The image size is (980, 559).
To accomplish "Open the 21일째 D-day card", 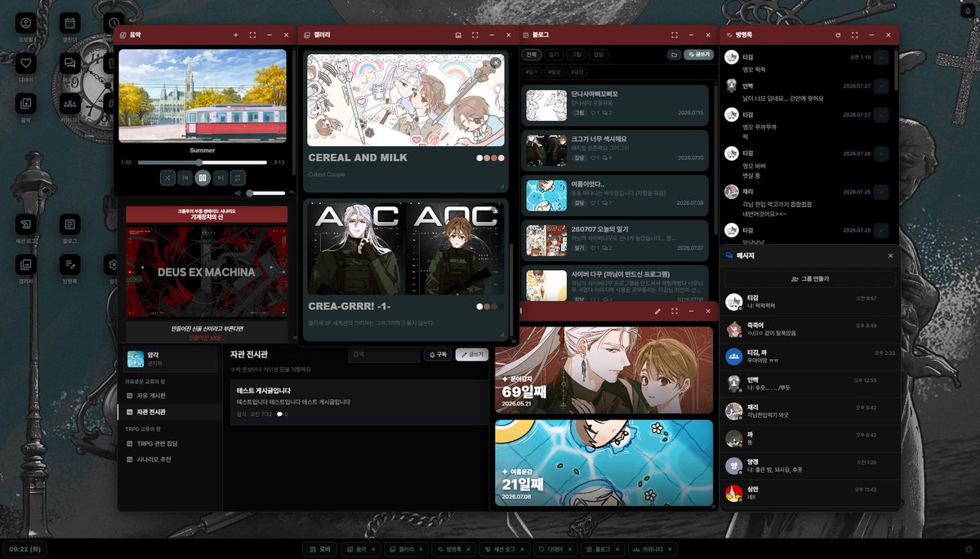I will [x=604, y=463].
